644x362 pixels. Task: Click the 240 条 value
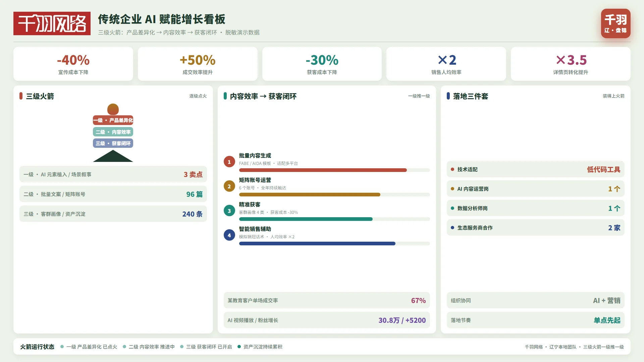point(193,214)
